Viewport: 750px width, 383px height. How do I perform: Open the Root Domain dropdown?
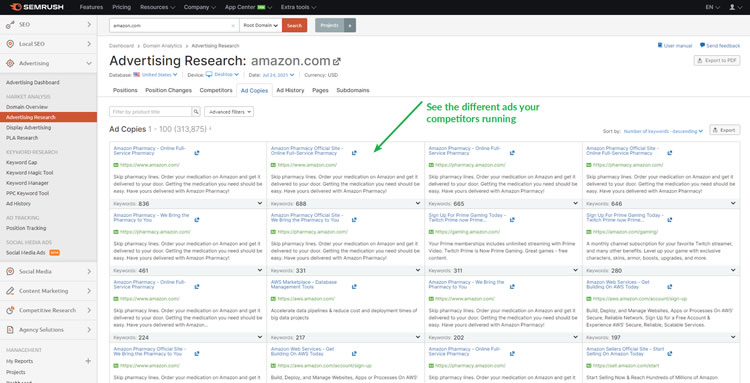pos(261,25)
